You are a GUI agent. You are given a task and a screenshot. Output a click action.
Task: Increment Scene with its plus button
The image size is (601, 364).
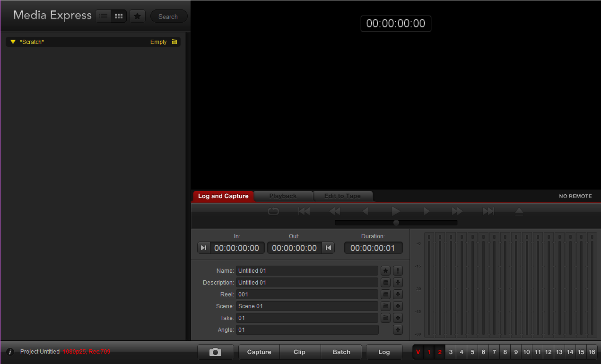pos(398,306)
